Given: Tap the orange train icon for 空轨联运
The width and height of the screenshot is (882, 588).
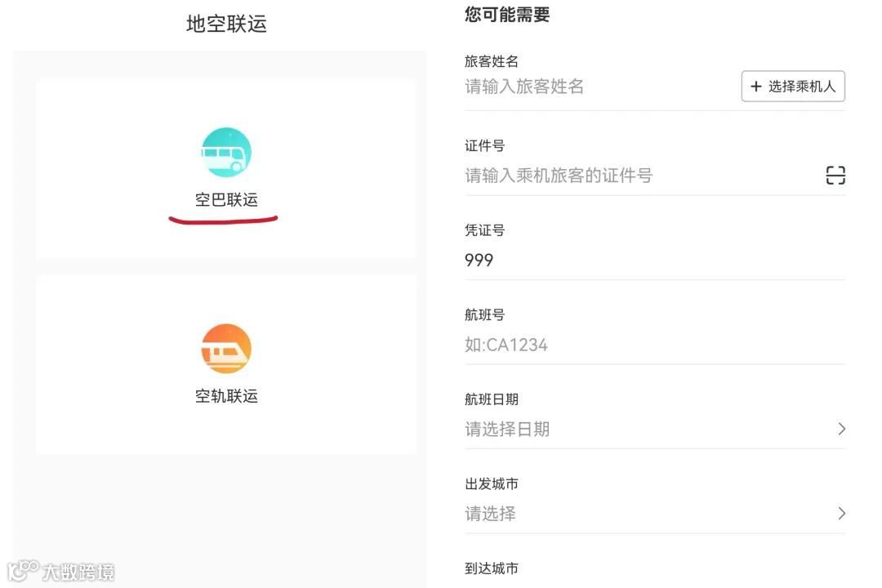Looking at the screenshot, I should coord(226,349).
